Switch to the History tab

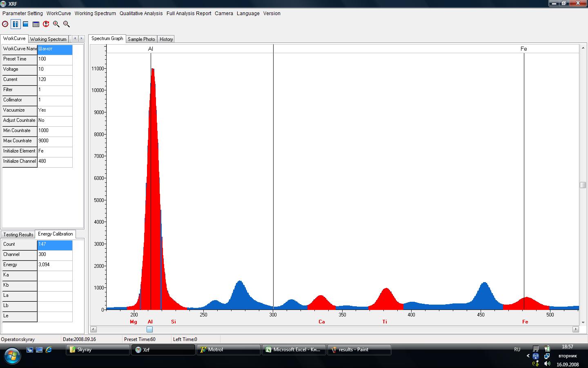166,39
